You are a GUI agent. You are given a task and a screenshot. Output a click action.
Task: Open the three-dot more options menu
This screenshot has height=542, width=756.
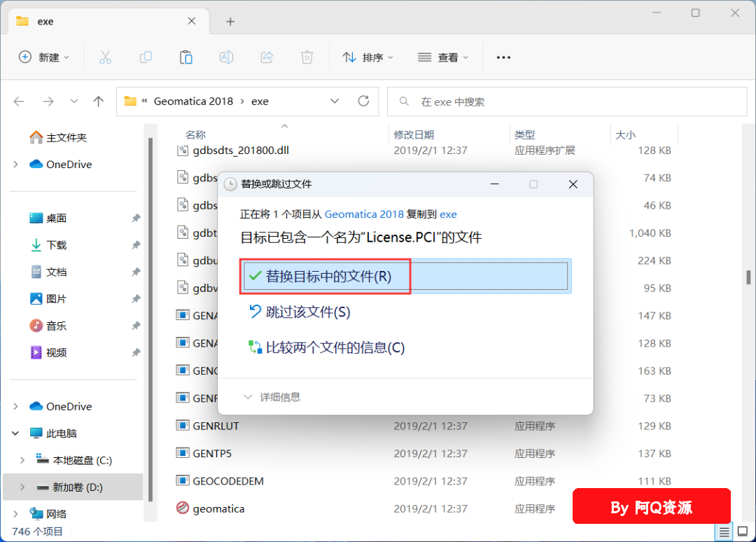tap(503, 57)
